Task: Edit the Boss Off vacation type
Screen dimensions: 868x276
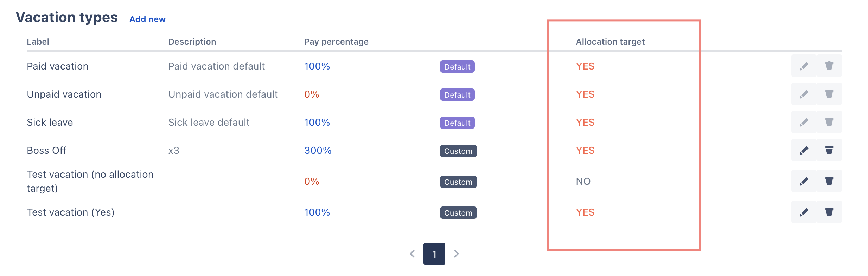Action: tap(804, 150)
